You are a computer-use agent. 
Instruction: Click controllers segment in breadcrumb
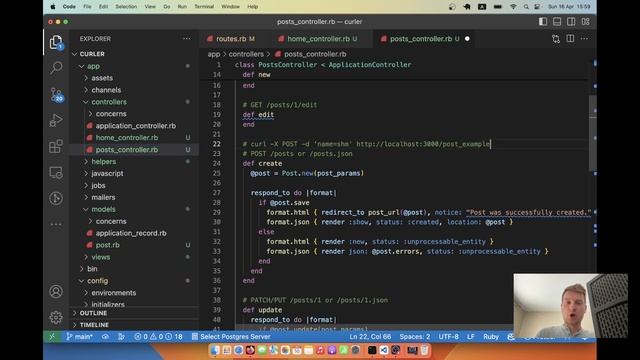click(x=246, y=54)
